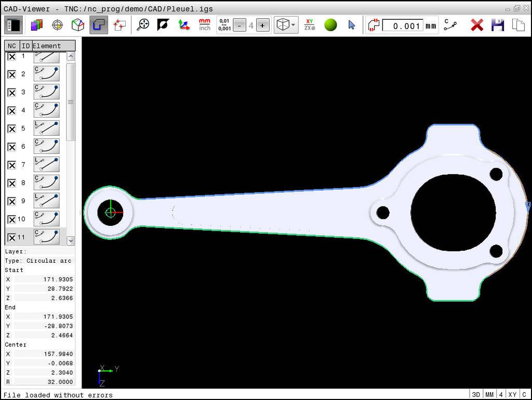Toggle shaded model with green sphere icon
Image resolution: width=532 pixels, height=400 pixels.
tap(330, 25)
